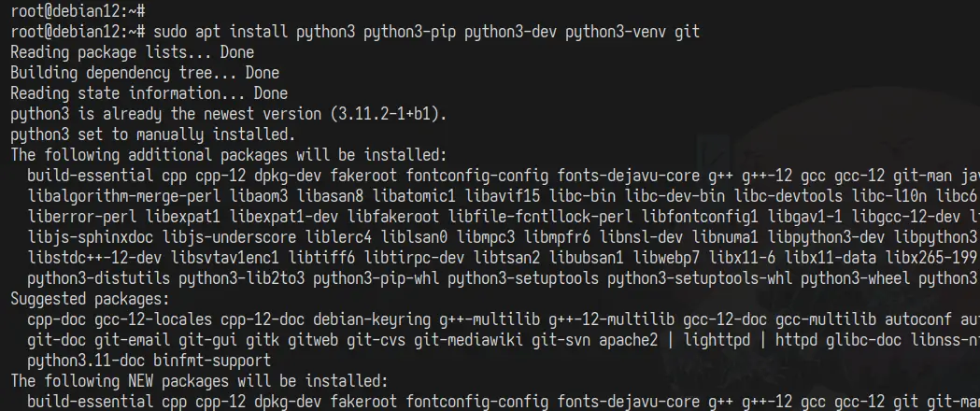Click 'libjs-sphinxdoc' package name
980x411 pixels.
(91, 237)
